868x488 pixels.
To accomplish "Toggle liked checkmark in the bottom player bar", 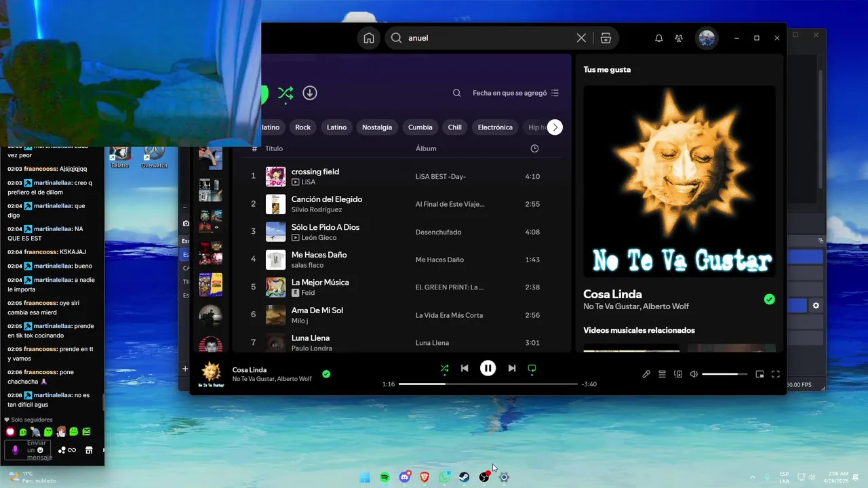I will (x=326, y=373).
